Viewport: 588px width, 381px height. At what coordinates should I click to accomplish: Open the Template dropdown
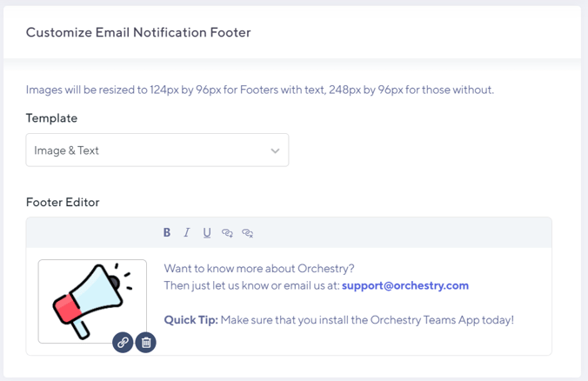coord(157,150)
